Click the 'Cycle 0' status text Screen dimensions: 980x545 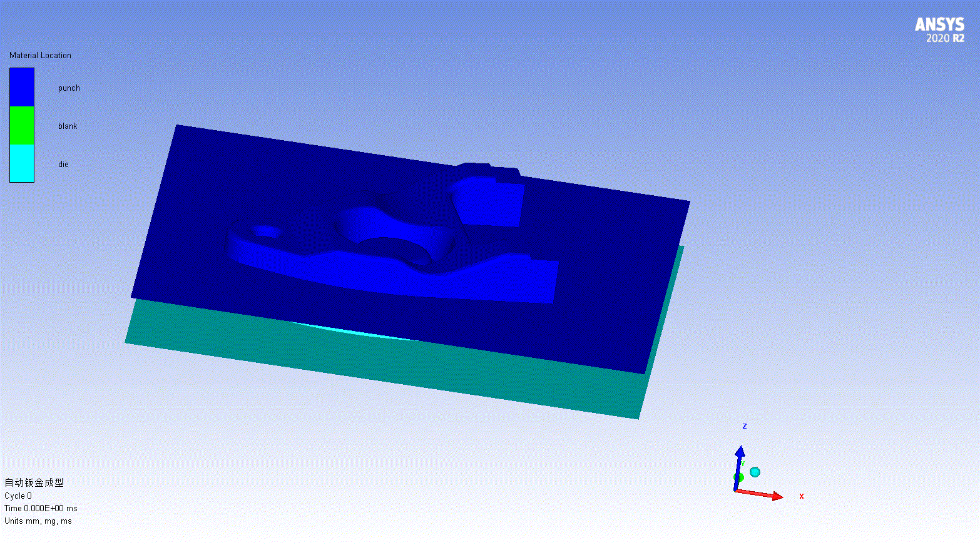coord(18,496)
